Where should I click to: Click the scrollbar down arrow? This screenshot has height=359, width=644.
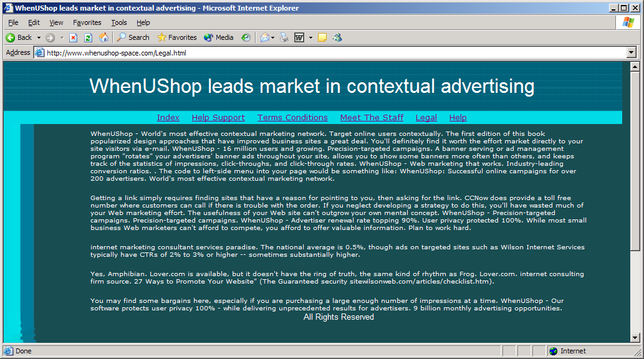coord(635,338)
